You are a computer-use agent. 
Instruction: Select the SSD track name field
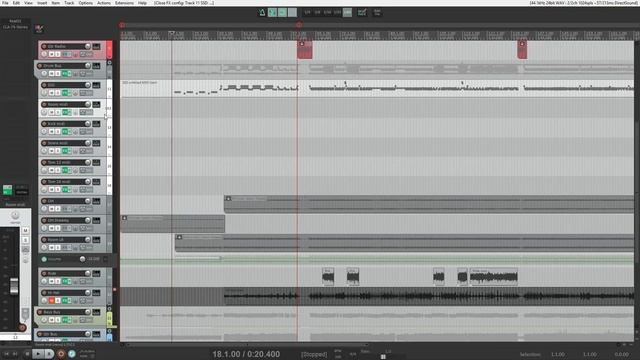65,85
